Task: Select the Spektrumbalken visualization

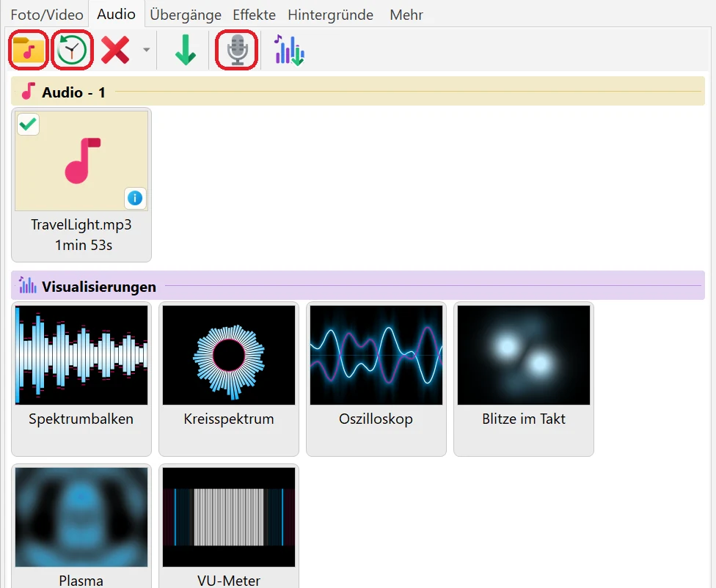Action: (81, 378)
